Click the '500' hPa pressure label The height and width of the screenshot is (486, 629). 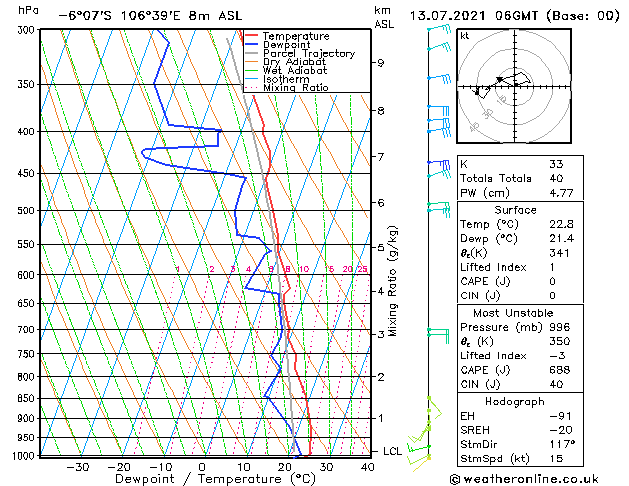click(28, 211)
